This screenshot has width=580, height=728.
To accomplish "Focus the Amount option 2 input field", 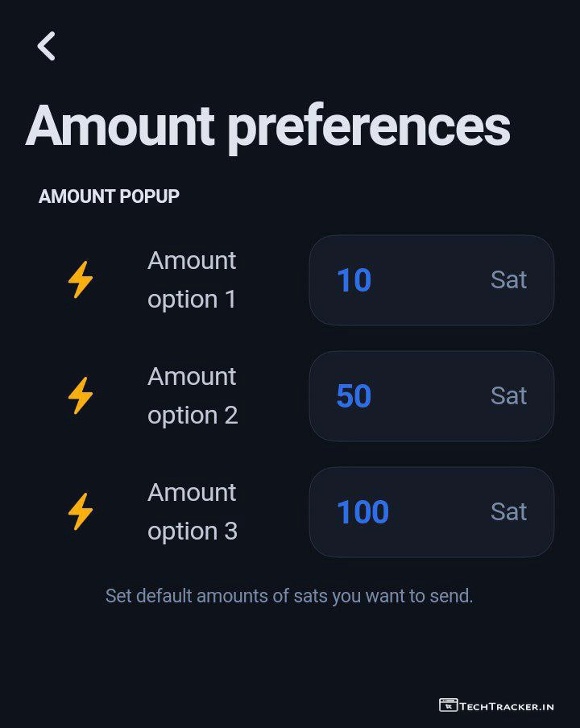I will pyautogui.click(x=431, y=396).
